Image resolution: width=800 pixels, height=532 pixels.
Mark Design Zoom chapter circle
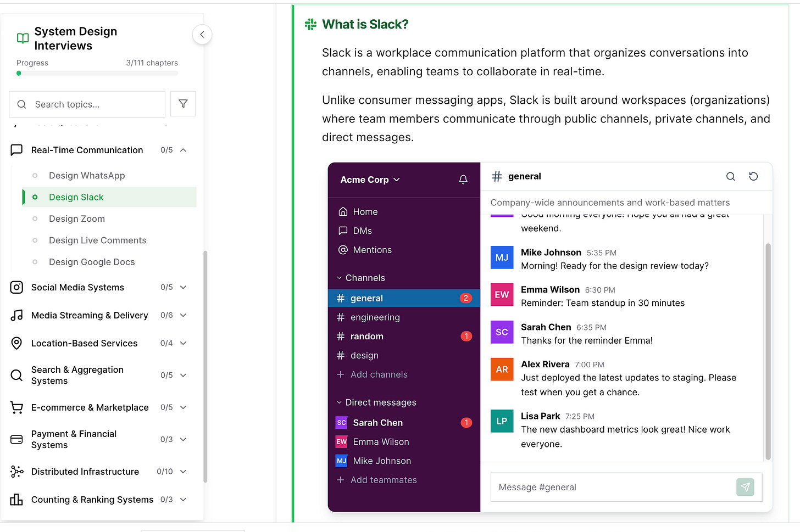point(35,219)
